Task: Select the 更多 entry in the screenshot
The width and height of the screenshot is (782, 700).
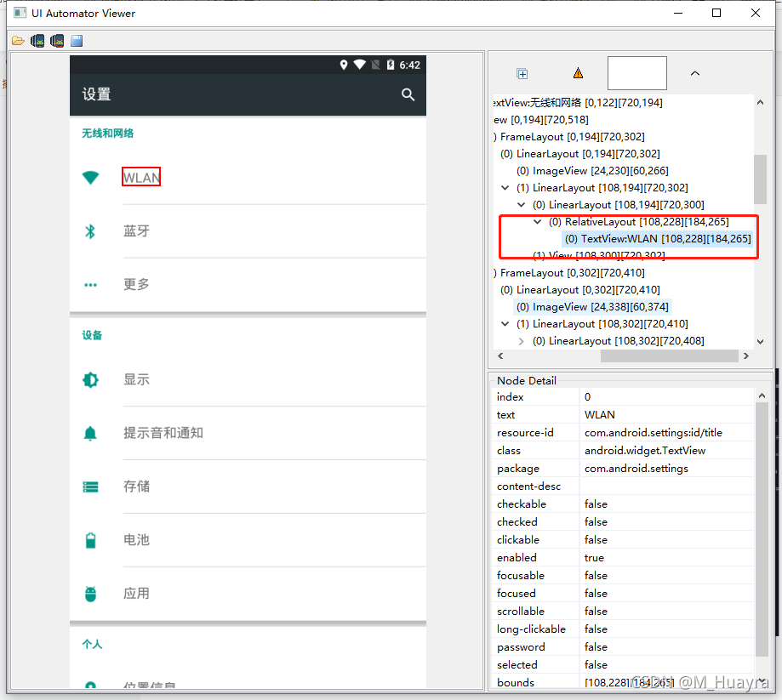Action: pos(137,284)
